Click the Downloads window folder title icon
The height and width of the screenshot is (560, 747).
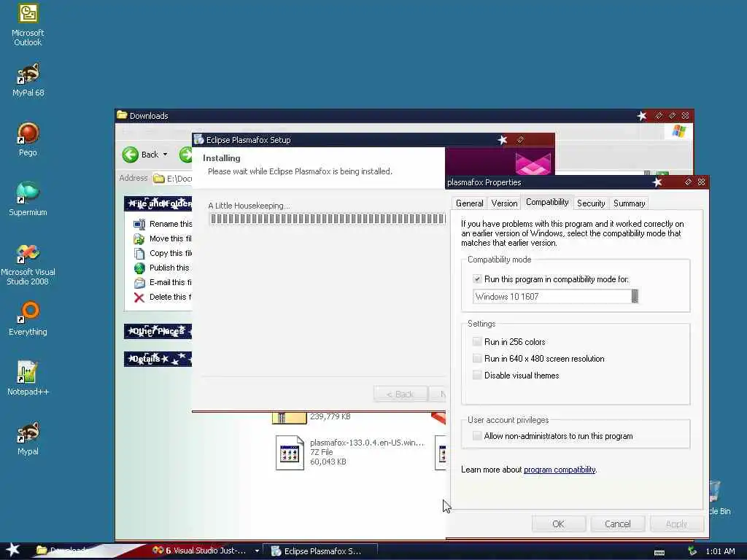point(122,115)
